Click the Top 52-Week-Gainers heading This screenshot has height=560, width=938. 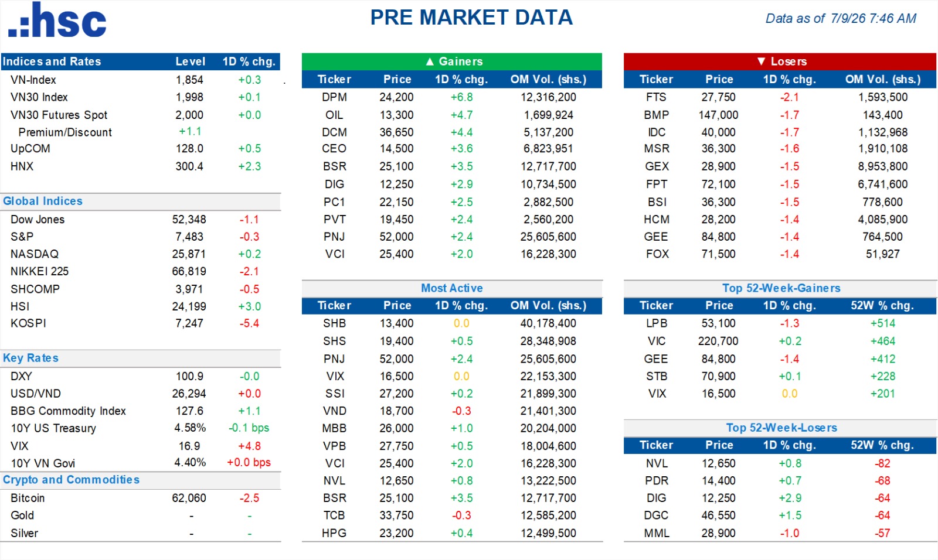781,288
